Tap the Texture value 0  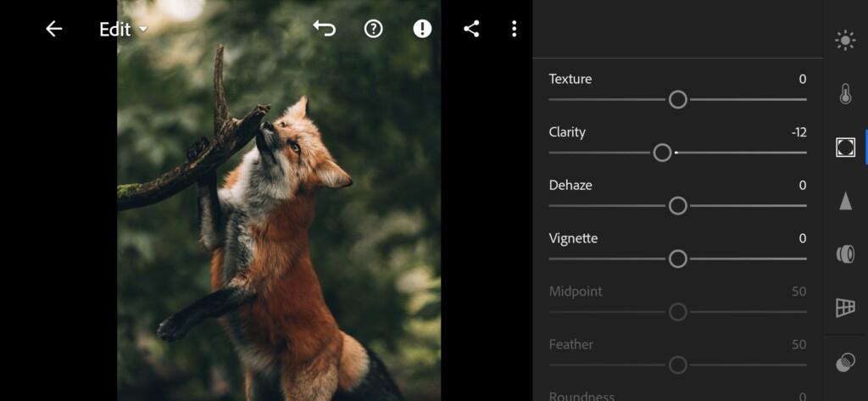tap(803, 79)
